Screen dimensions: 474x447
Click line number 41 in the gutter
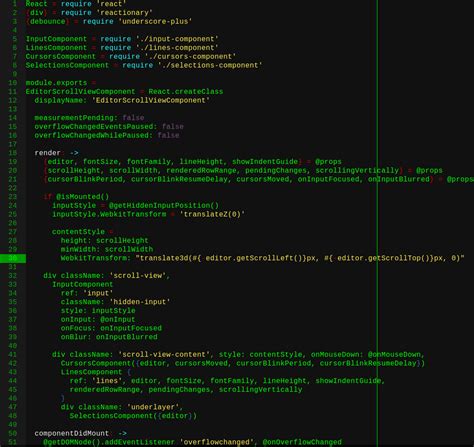pyautogui.click(x=13, y=354)
